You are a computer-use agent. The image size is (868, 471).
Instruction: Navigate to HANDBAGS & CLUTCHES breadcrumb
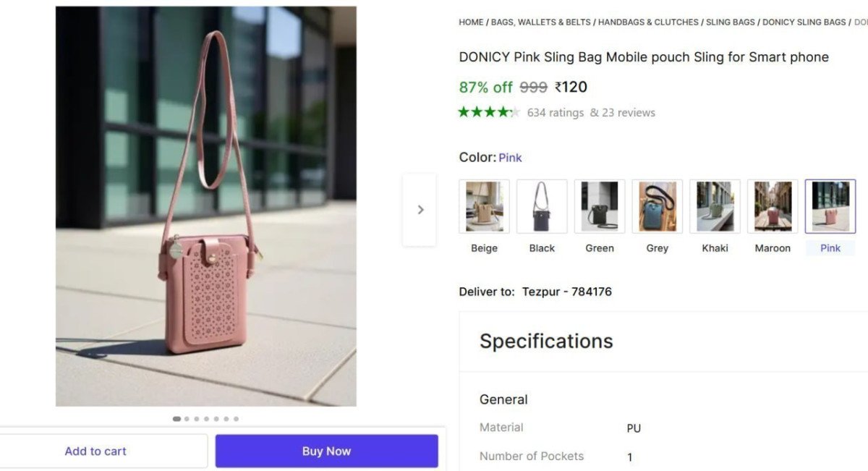[x=648, y=22]
